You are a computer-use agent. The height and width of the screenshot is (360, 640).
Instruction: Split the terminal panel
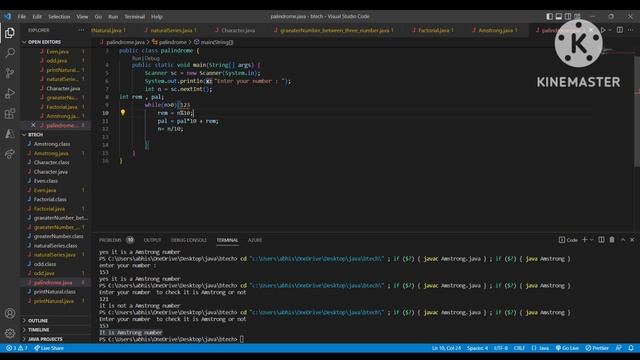tap(601, 240)
